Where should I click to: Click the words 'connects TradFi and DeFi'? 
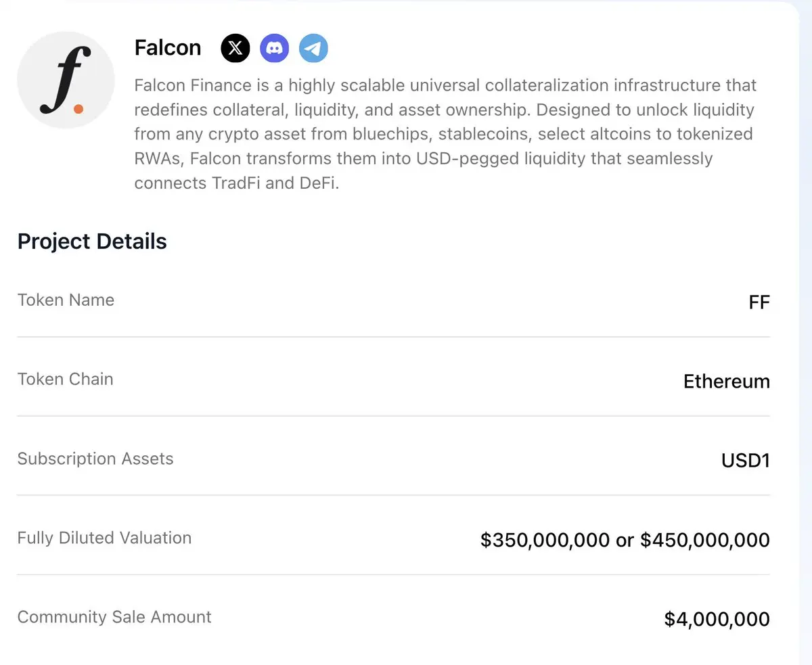tap(236, 183)
